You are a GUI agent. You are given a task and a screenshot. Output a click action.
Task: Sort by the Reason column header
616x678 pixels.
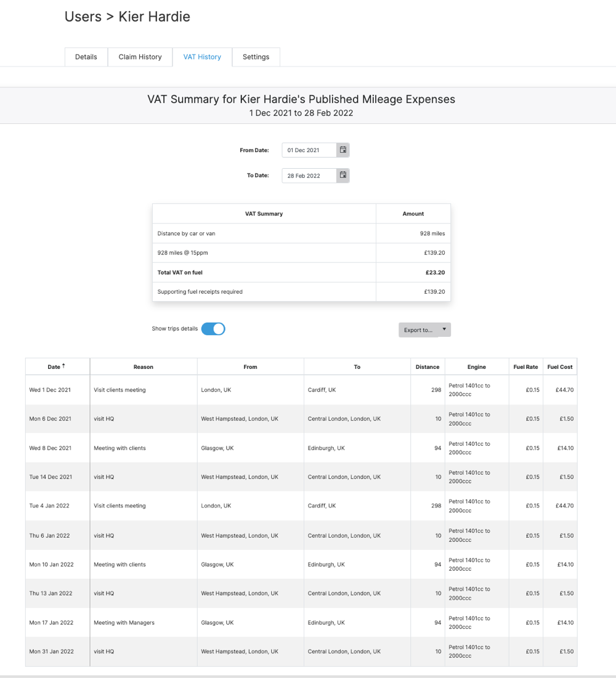pos(144,367)
